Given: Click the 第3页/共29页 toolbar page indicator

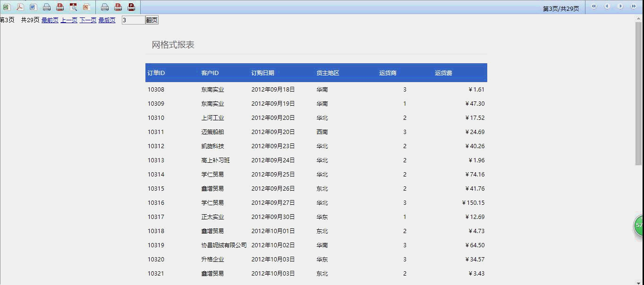Looking at the screenshot, I should (x=561, y=8).
